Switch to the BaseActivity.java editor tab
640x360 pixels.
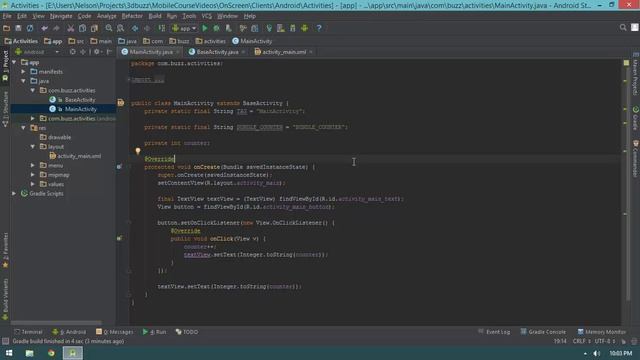(217, 52)
